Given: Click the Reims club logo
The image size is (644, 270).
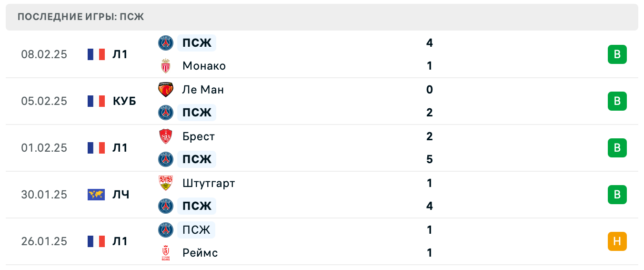Looking at the screenshot, I should (x=166, y=253).
